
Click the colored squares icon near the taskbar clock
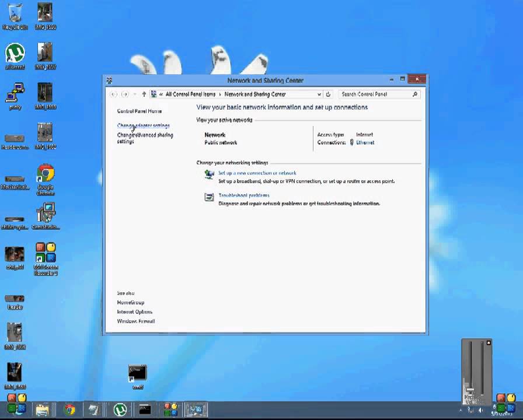505,403
